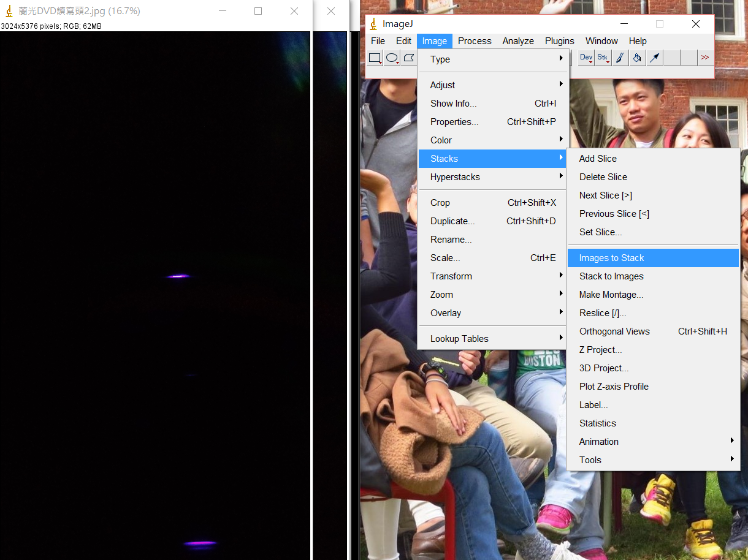Click the More Tools >> toolbar button
Viewport: 748px width, 560px height.
(x=705, y=58)
